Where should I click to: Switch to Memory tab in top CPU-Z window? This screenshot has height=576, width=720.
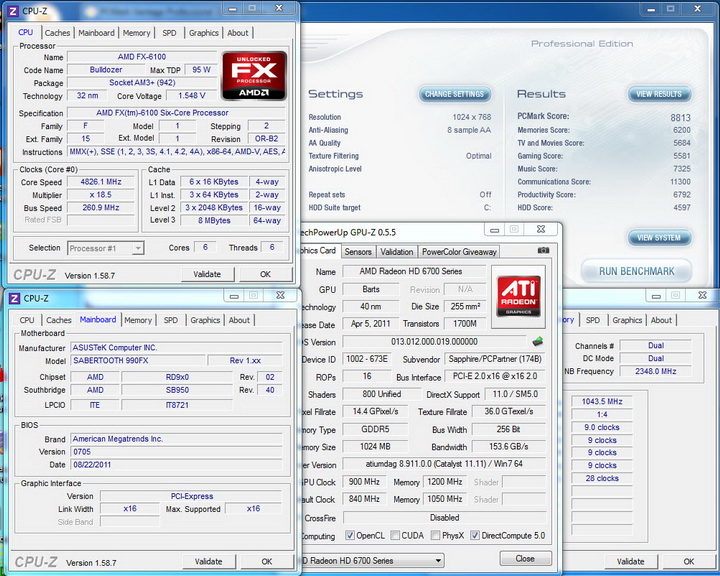tap(136, 33)
